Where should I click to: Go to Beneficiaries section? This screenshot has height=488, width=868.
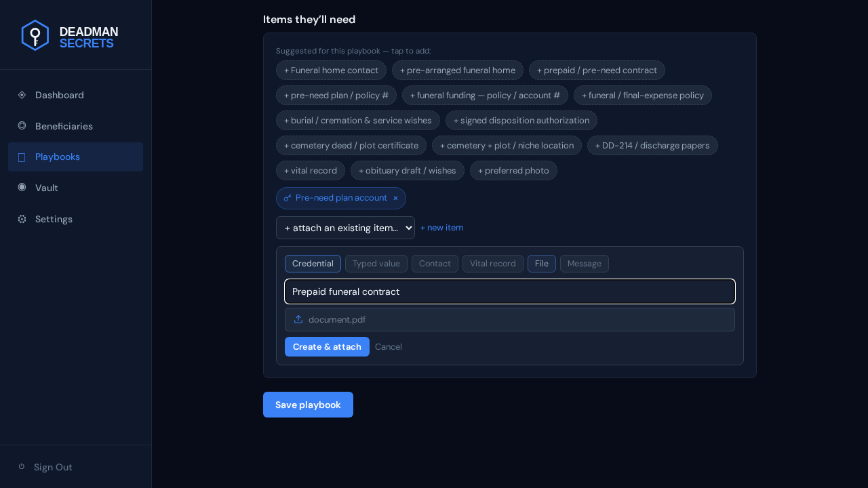75,126
